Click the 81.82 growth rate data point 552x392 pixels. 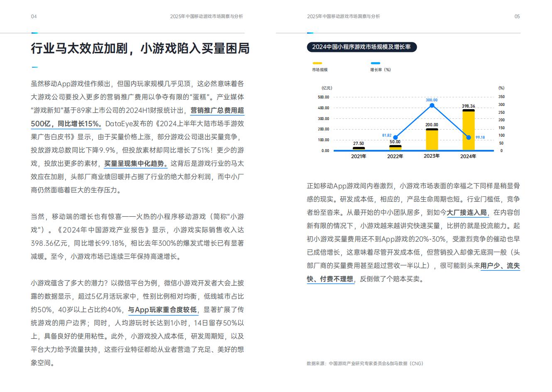[x=395, y=137]
